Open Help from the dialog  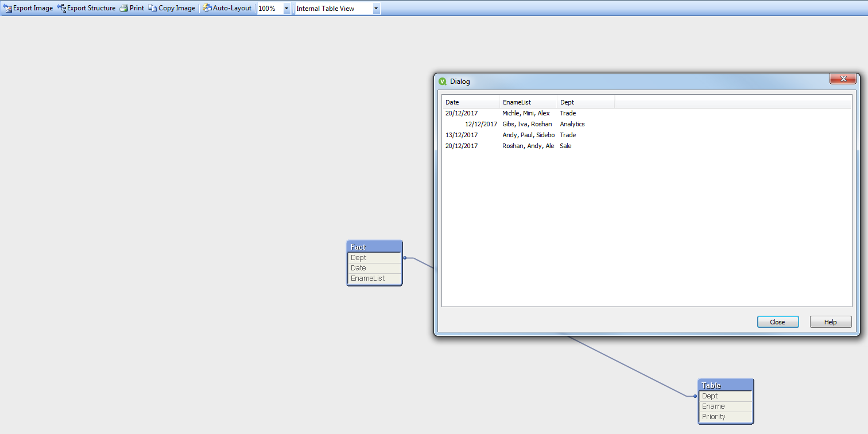point(831,322)
